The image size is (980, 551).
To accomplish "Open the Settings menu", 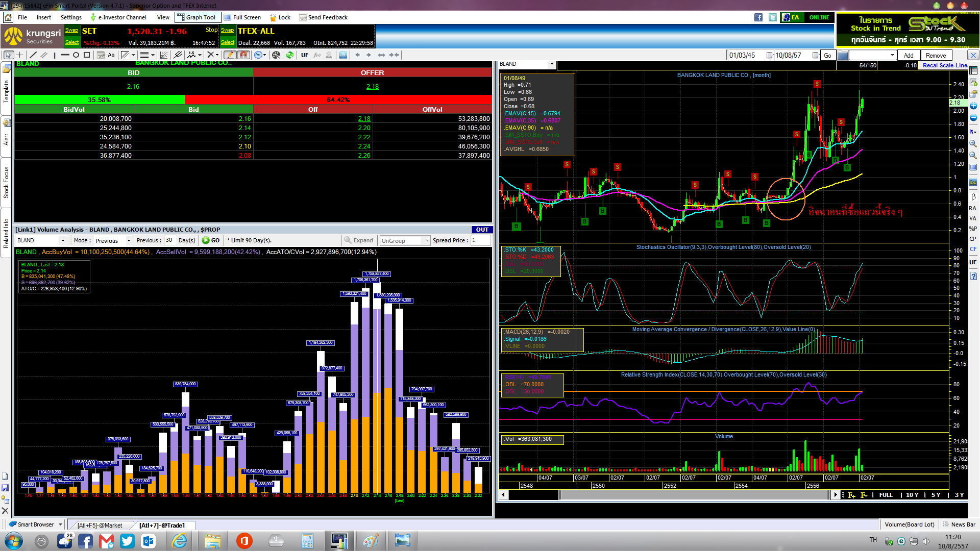I will point(71,17).
